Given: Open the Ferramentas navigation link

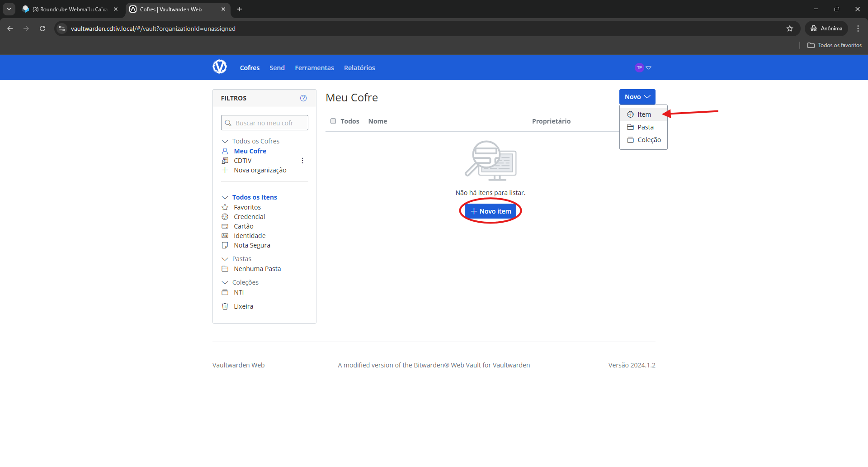Looking at the screenshot, I should point(314,68).
